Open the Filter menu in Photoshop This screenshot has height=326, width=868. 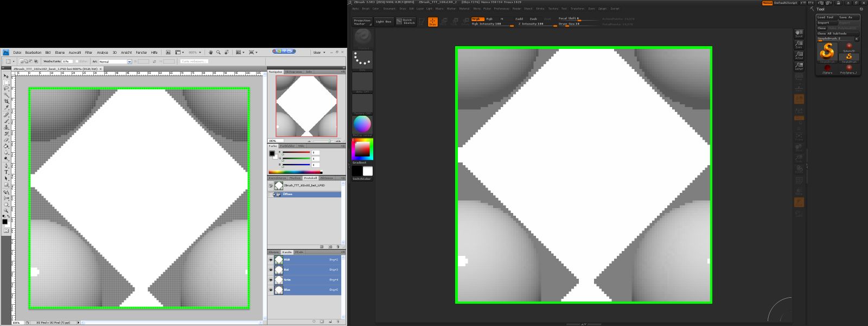point(88,53)
